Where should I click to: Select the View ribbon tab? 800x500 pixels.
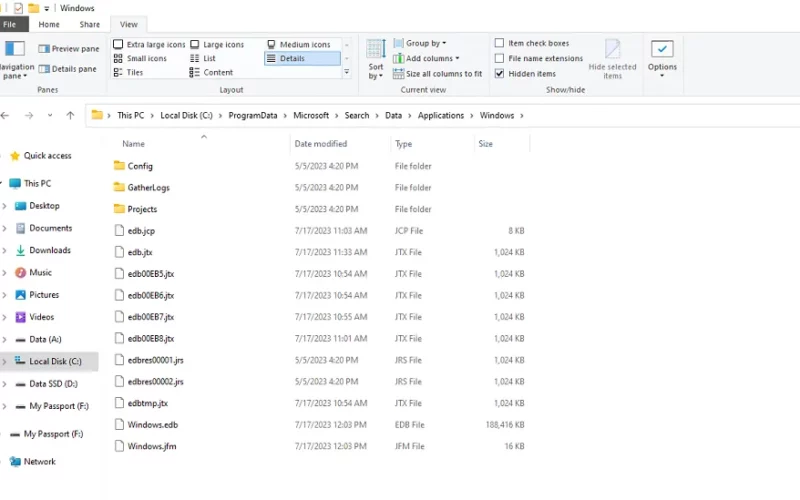pyautogui.click(x=129, y=24)
